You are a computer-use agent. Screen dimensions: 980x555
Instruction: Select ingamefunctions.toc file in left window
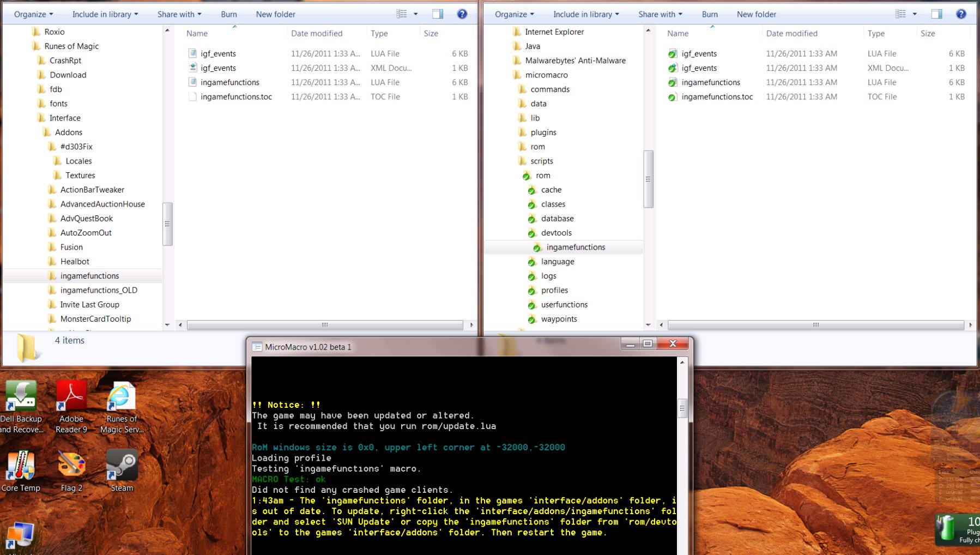(x=236, y=96)
